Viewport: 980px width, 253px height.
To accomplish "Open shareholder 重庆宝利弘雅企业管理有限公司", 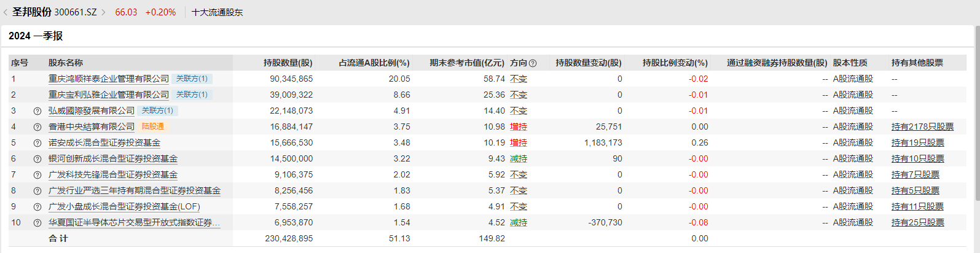I will 109,95.
